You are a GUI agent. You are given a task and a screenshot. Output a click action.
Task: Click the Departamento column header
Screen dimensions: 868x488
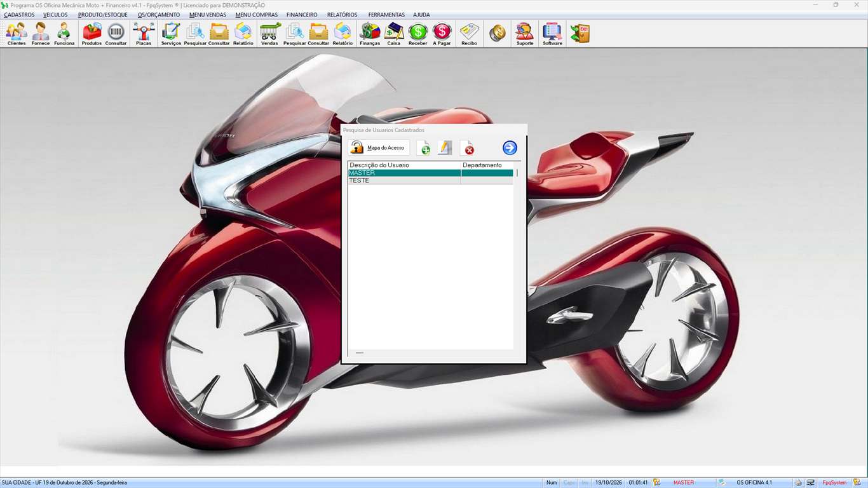(487, 165)
